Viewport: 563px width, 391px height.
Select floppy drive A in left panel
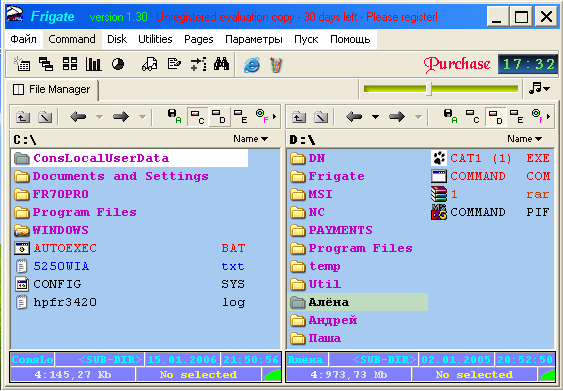[x=175, y=116]
